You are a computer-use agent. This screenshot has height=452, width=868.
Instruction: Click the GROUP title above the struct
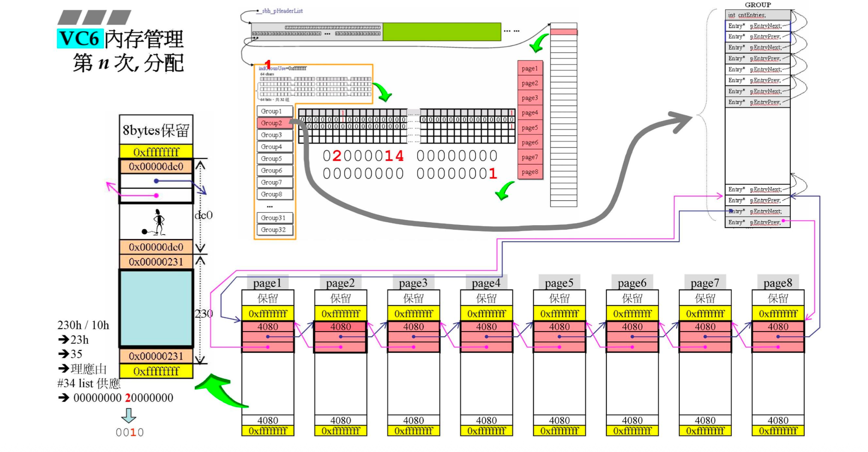tap(758, 5)
